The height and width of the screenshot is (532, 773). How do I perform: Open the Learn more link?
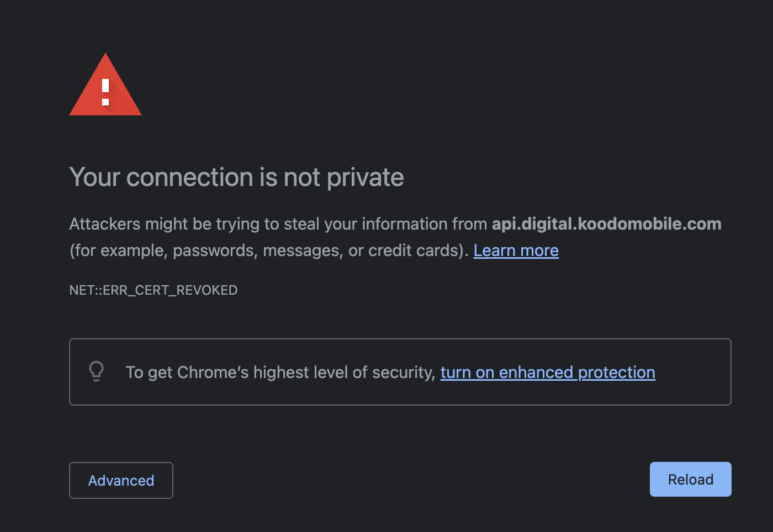[516, 251]
